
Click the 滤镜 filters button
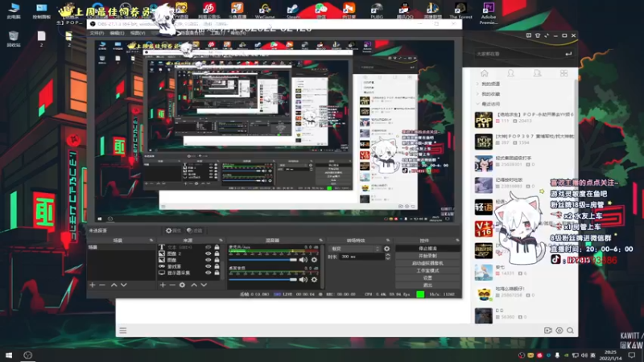point(194,231)
